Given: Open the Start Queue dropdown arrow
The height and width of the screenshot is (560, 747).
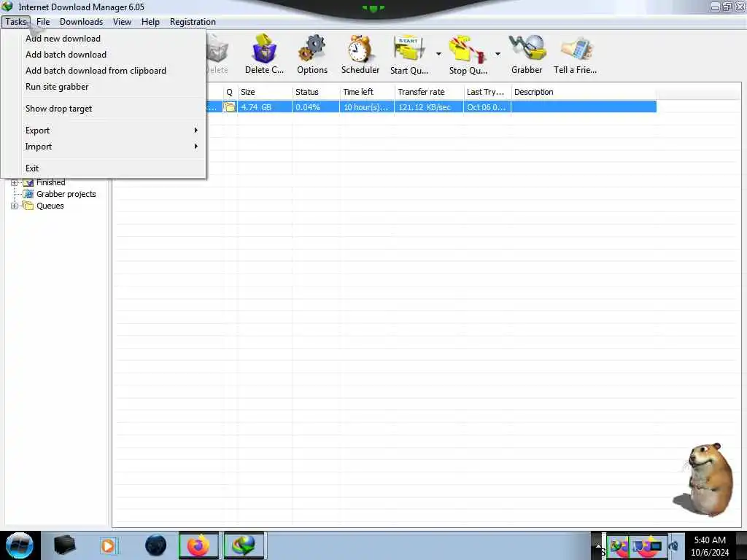Looking at the screenshot, I should (x=438, y=54).
